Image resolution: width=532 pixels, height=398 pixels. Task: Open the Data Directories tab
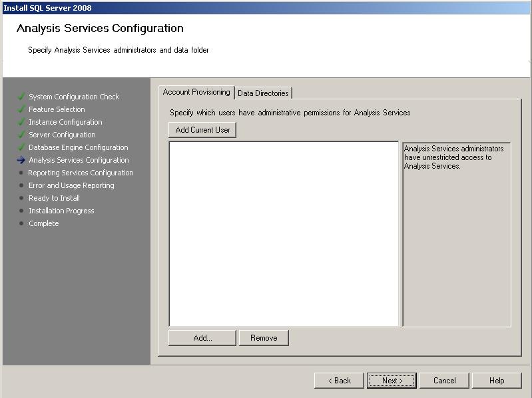pos(263,93)
